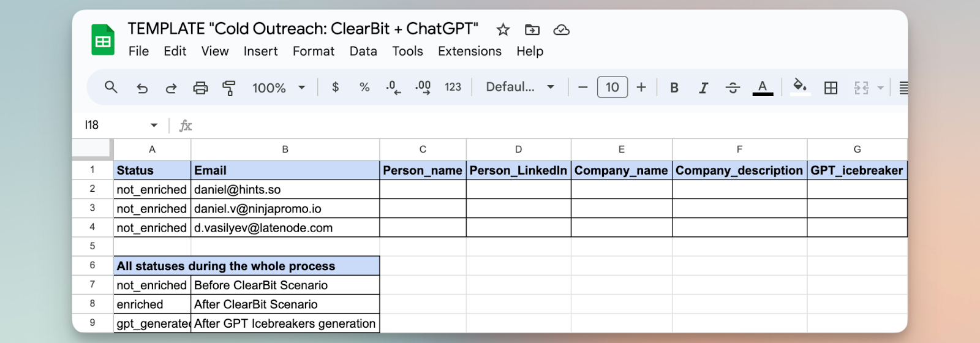Select row 5 header
This screenshot has height=343, width=980.
pos(92,246)
